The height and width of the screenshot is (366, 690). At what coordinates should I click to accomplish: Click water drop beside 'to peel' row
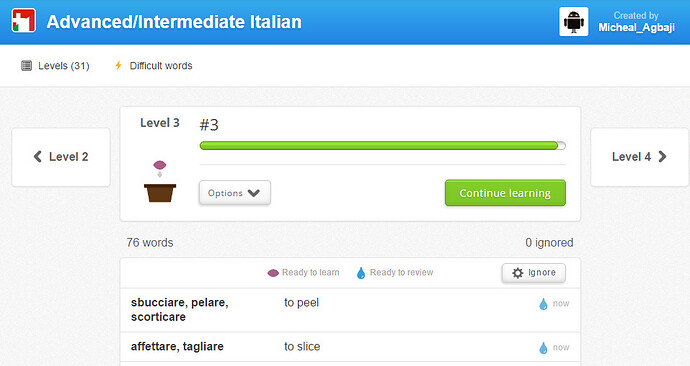pos(543,304)
